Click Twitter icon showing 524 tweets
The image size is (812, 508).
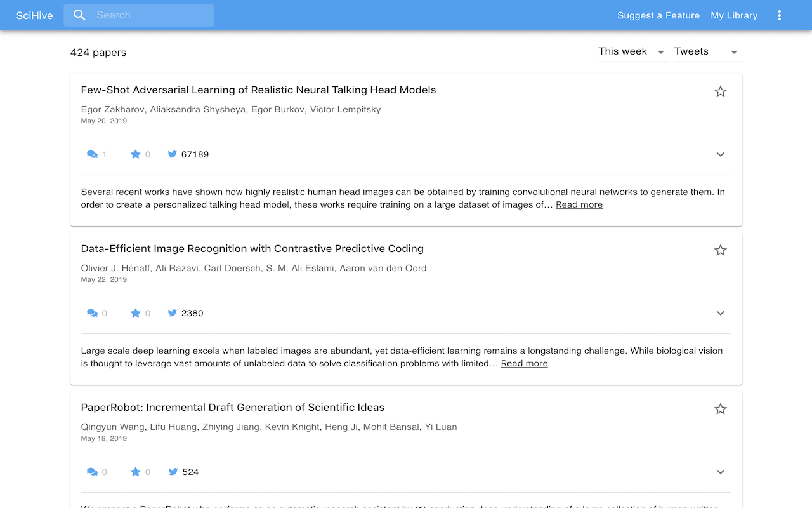[x=172, y=472]
